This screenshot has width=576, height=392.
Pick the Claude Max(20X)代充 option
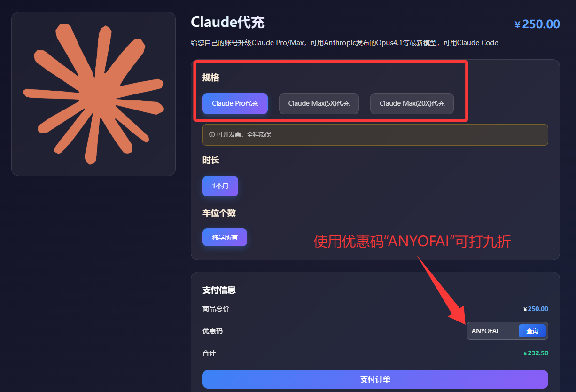pos(412,103)
